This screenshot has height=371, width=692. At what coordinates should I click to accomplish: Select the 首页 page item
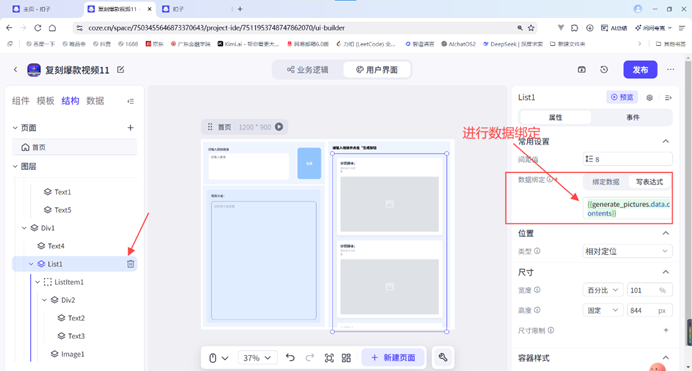coord(75,147)
